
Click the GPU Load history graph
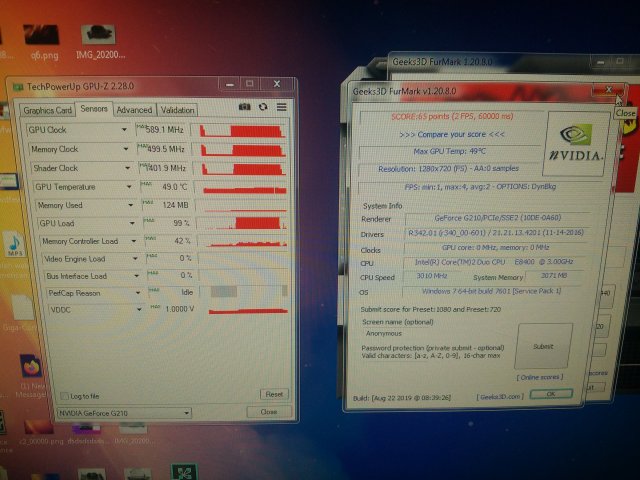tap(243, 223)
